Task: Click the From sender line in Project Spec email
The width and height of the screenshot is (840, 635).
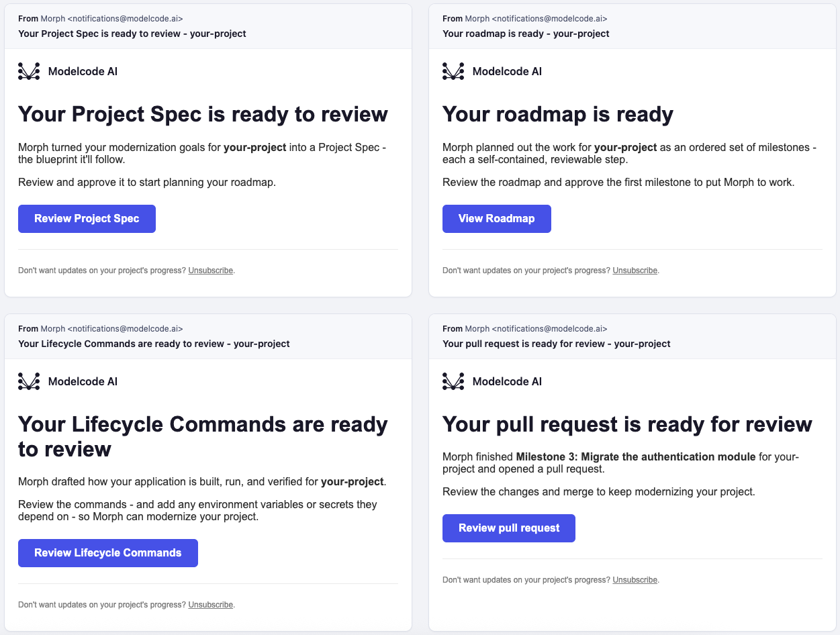Action: [100, 19]
